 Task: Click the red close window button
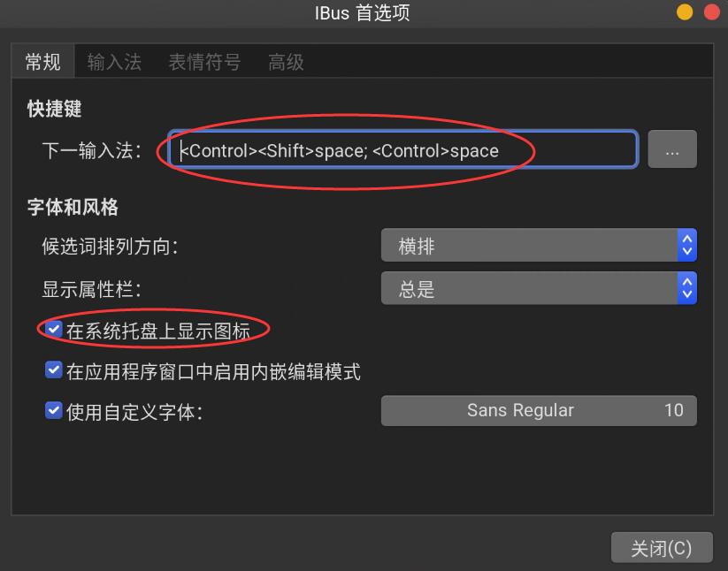[x=712, y=12]
